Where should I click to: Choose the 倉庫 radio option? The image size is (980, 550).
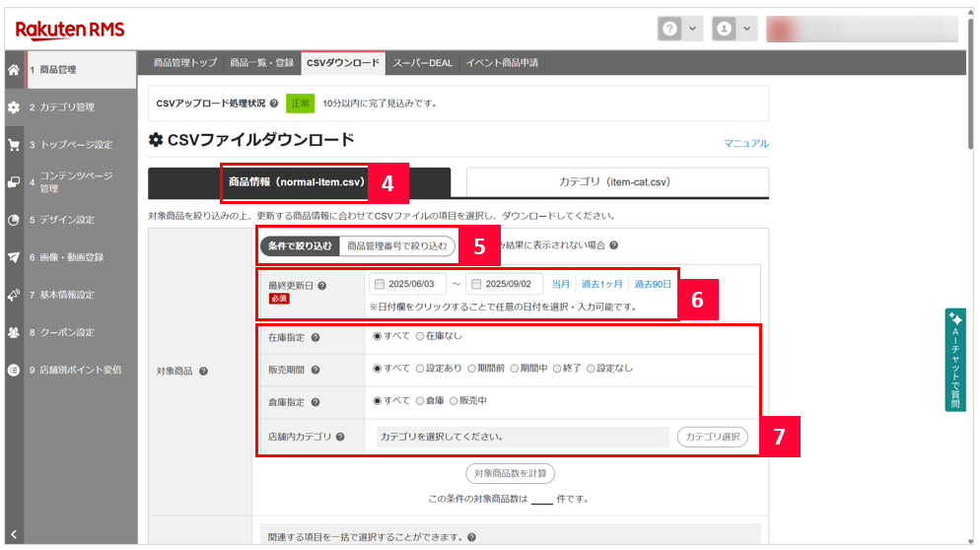pyautogui.click(x=420, y=401)
